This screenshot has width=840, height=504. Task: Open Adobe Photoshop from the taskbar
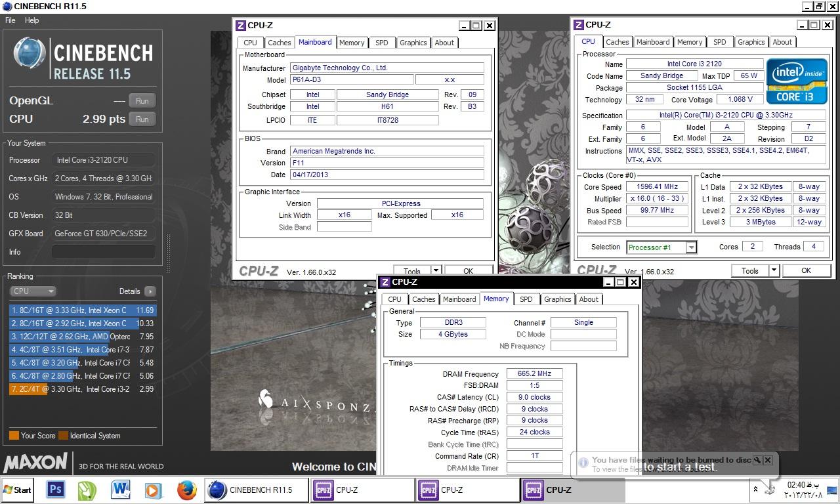coord(56,490)
